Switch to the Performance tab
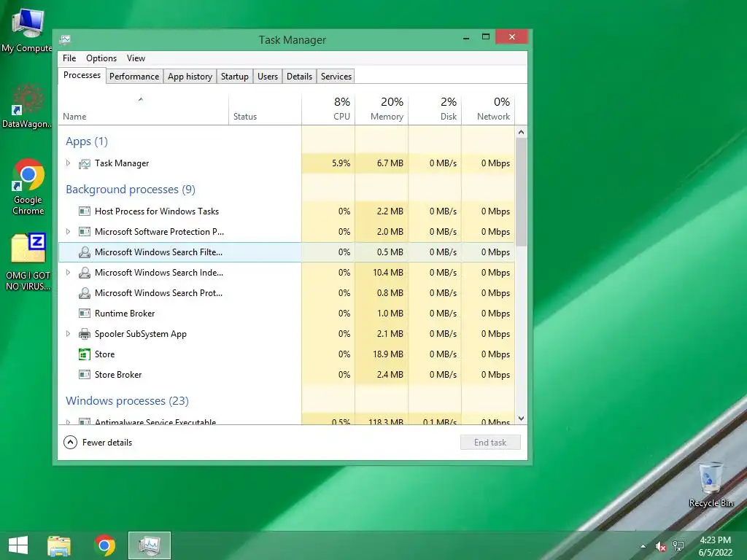 (x=134, y=76)
